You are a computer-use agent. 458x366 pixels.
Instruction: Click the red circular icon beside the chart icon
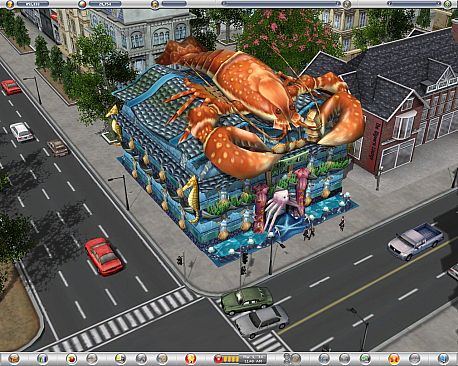71,359
